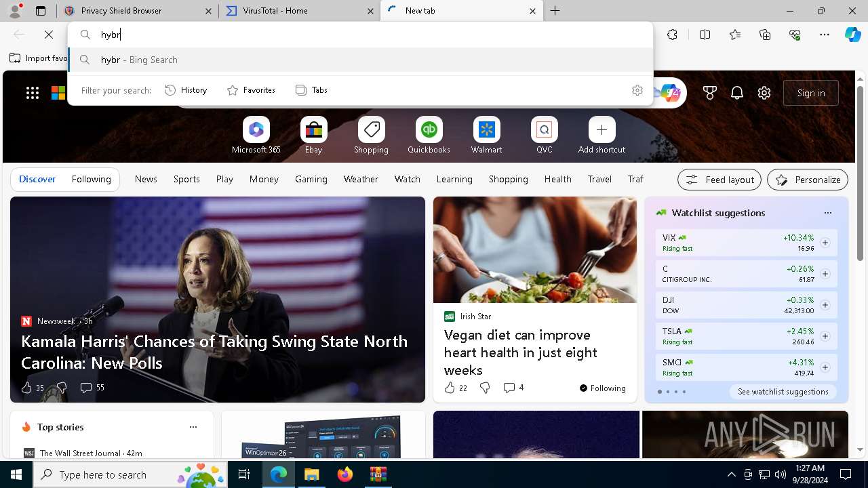Open Top stories more options menu
868x488 pixels.
pos(193,427)
